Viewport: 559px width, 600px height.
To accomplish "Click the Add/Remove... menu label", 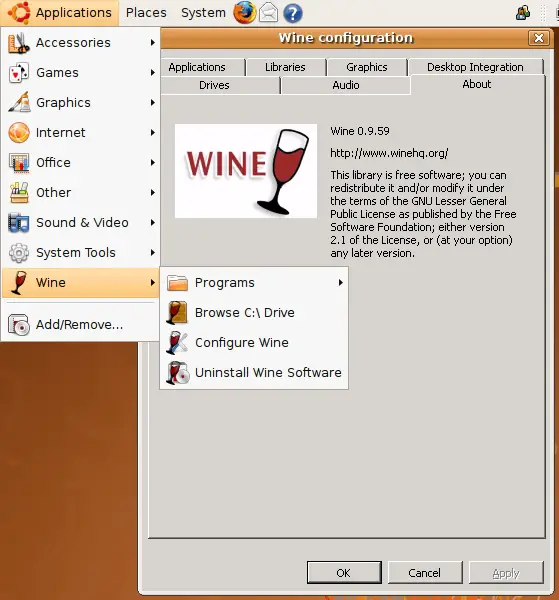I will pos(80,324).
